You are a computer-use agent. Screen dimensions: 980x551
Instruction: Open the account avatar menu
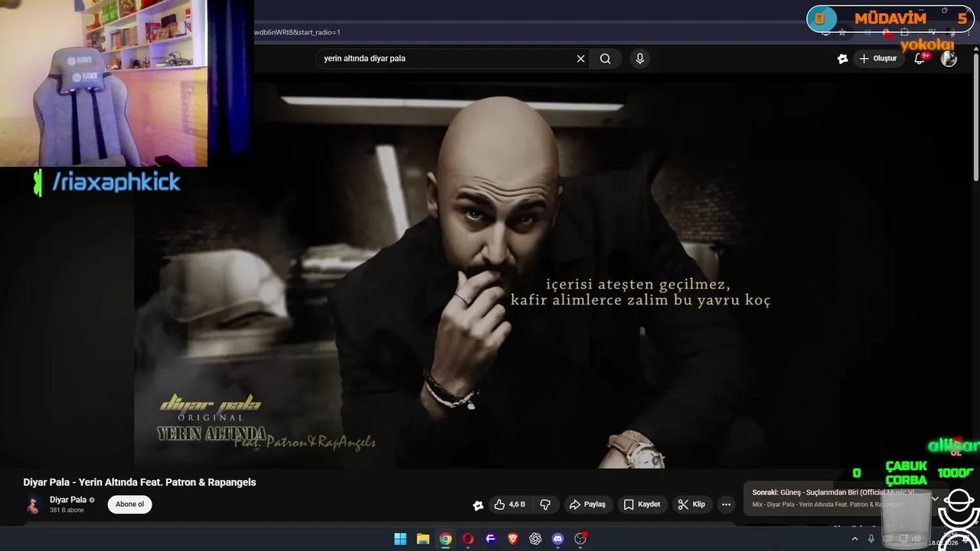[x=949, y=59]
